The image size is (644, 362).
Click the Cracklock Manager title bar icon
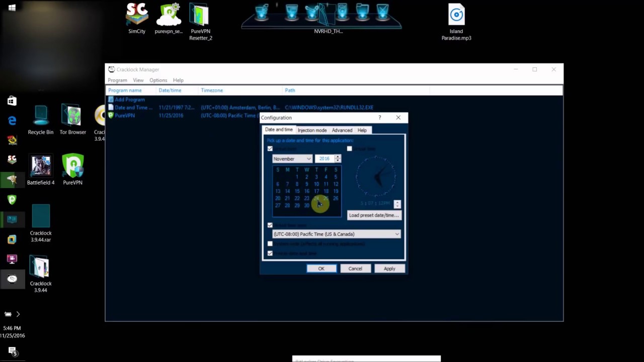click(112, 69)
